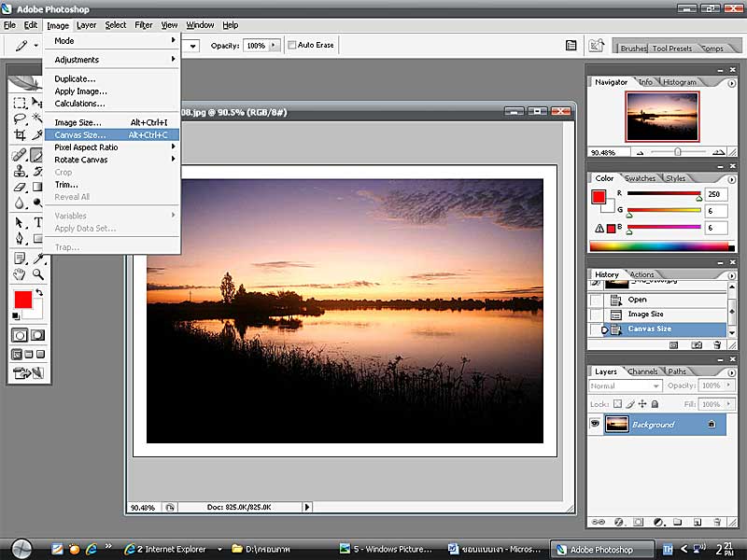Select the Healing Brush tool
747x560 pixels.
[x=20, y=155]
